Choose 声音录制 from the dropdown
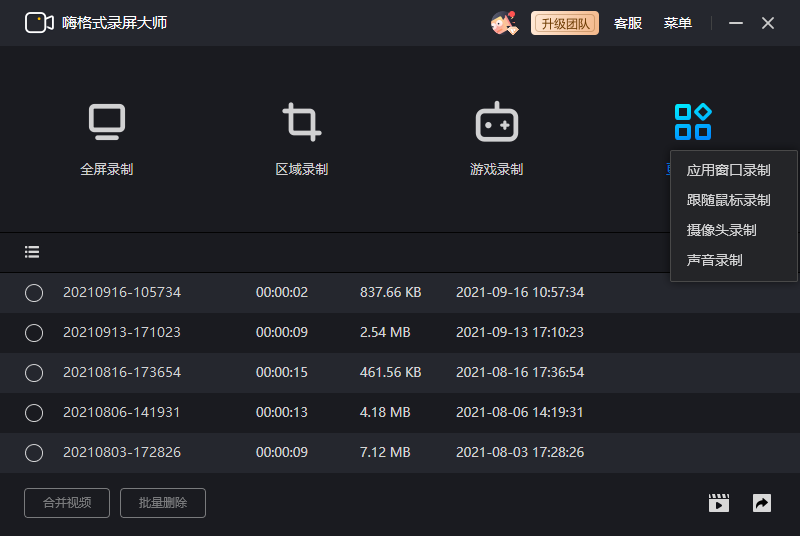800x536 pixels. (x=714, y=261)
